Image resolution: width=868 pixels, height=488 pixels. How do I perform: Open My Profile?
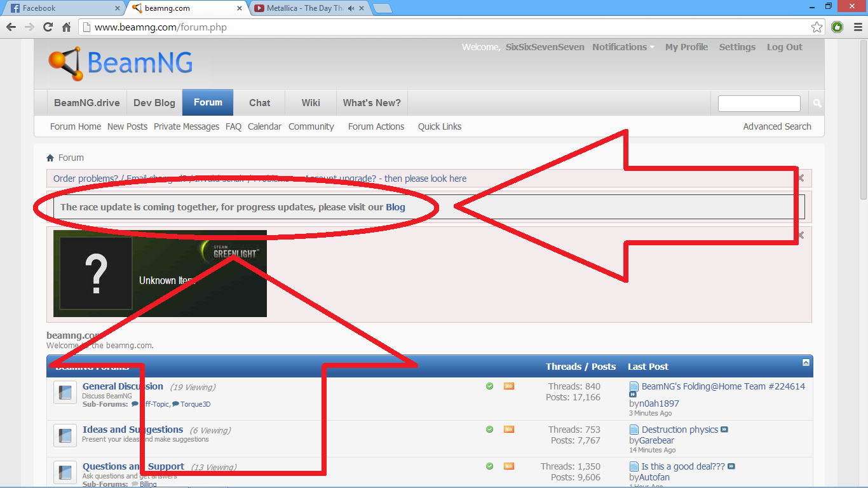coord(686,47)
